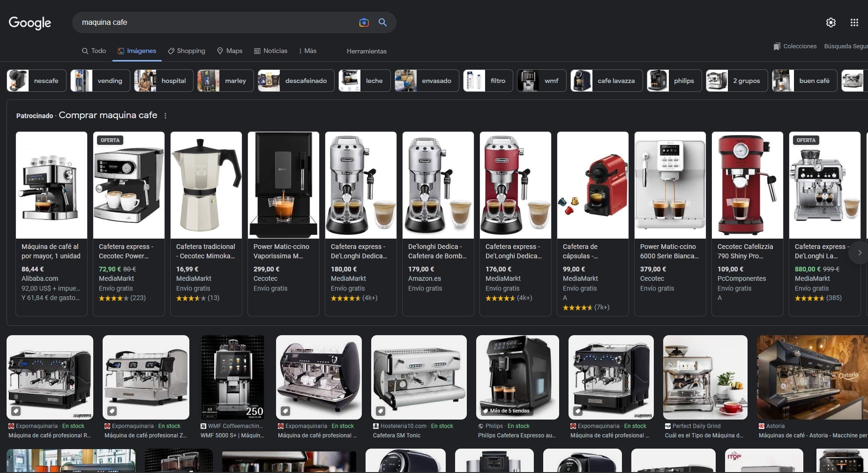Click the product tag icon on Cafetera SM Tonic image
868x473 pixels.
coord(381,411)
